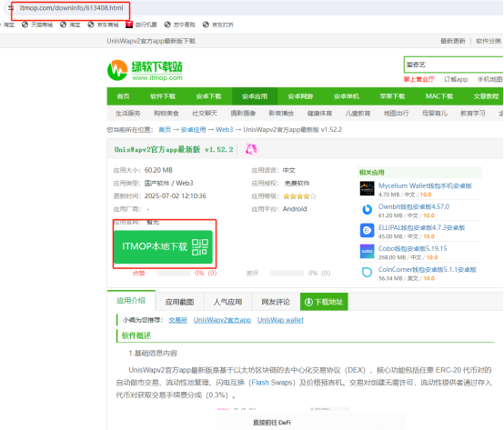Viewport: 504px width, 430px height.
Task: Click the star rating for 应用等级
Action: click(299, 196)
